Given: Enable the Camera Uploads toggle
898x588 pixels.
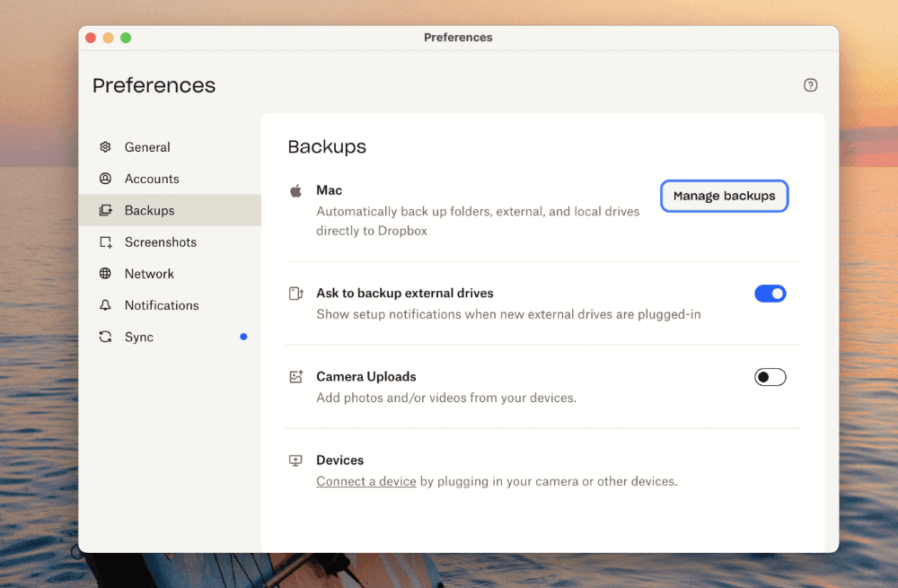Looking at the screenshot, I should (x=770, y=377).
